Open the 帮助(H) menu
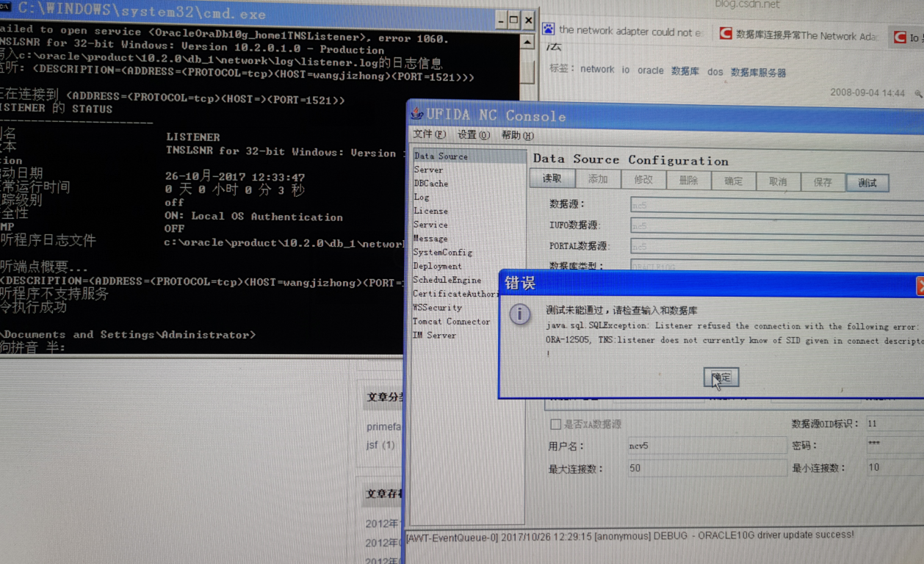 click(518, 135)
